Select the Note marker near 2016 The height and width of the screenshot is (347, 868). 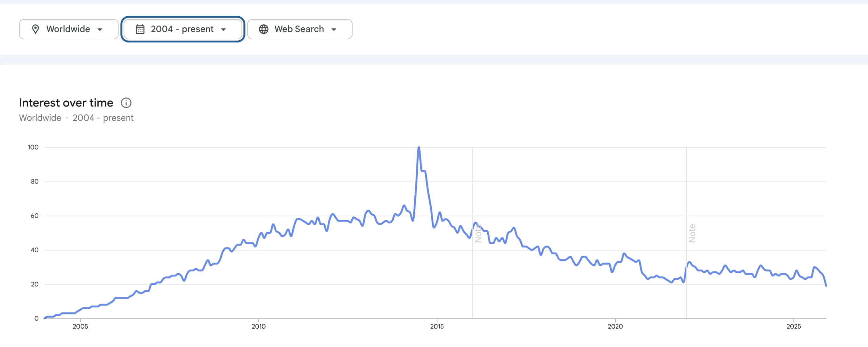click(x=478, y=233)
